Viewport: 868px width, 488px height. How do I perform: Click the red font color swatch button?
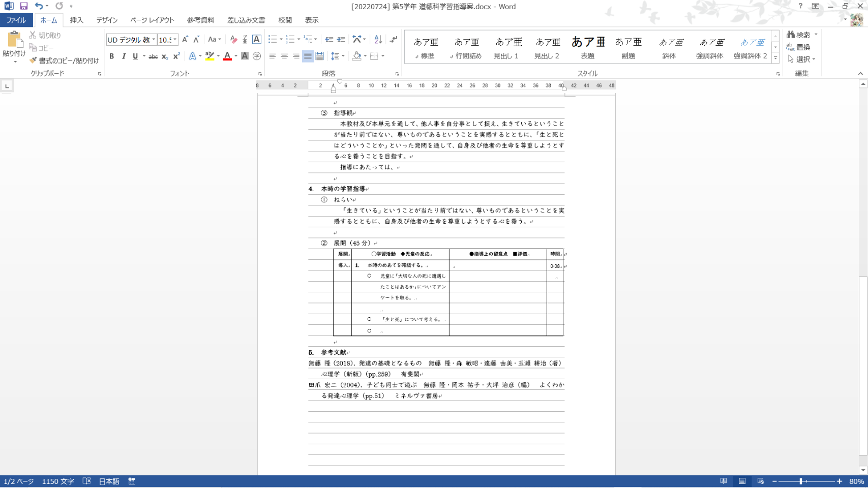pos(227,56)
